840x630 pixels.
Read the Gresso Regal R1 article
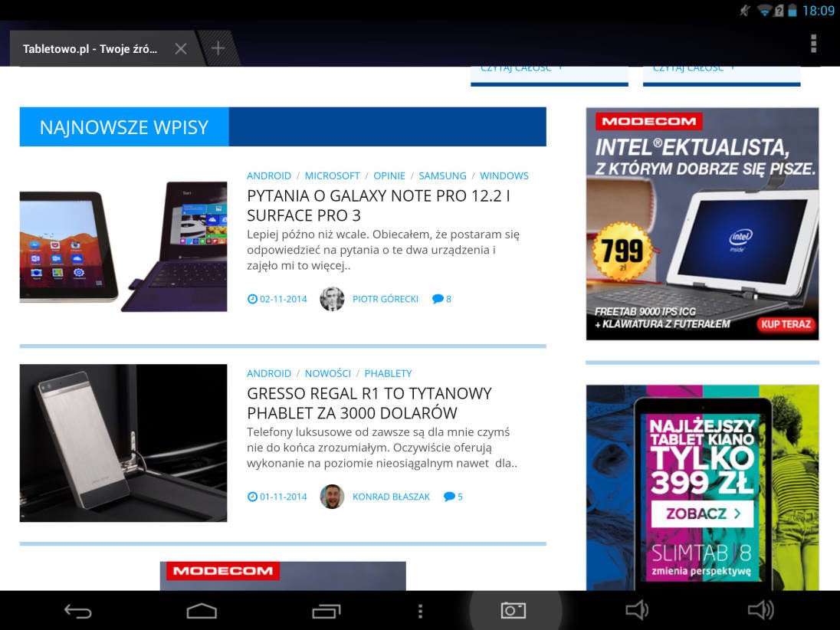click(369, 403)
